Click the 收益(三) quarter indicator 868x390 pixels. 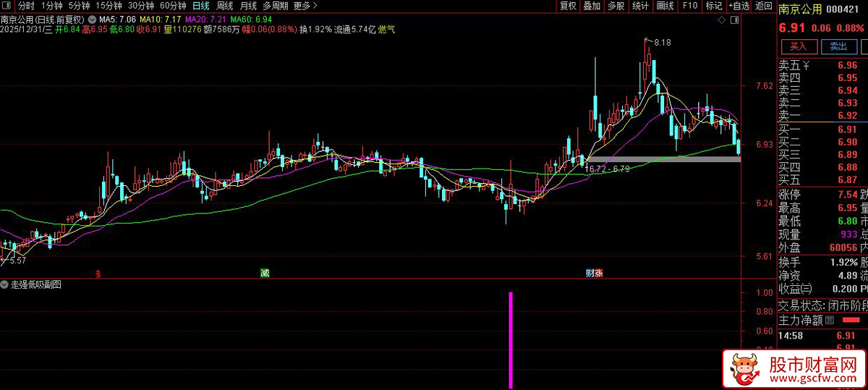[x=793, y=289]
